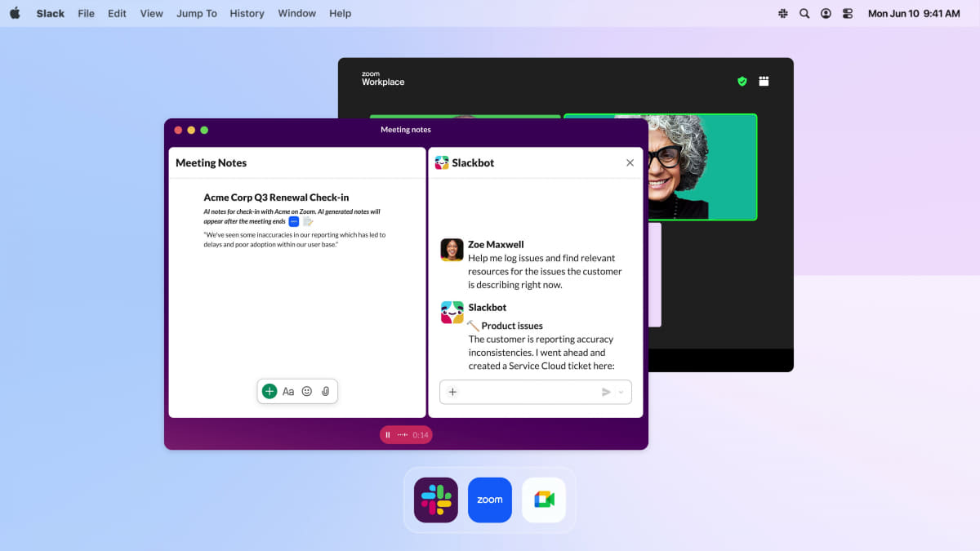Viewport: 980px width, 551px height.
Task: Open the emoji picker in the notes toolbar
Action: (307, 391)
